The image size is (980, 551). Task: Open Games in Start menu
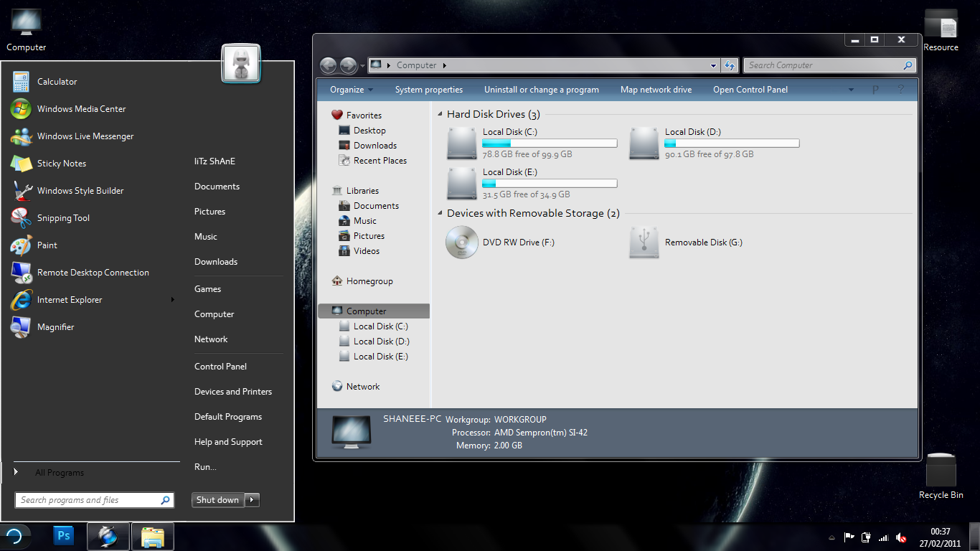click(x=207, y=289)
